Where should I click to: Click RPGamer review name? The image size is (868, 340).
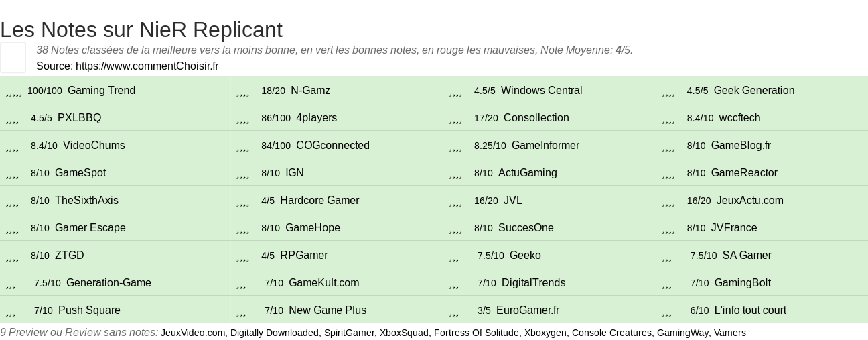(x=303, y=256)
